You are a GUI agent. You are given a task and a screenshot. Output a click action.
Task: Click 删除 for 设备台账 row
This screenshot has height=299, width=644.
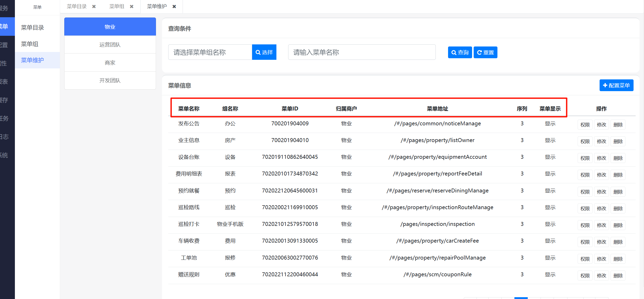pyautogui.click(x=618, y=158)
